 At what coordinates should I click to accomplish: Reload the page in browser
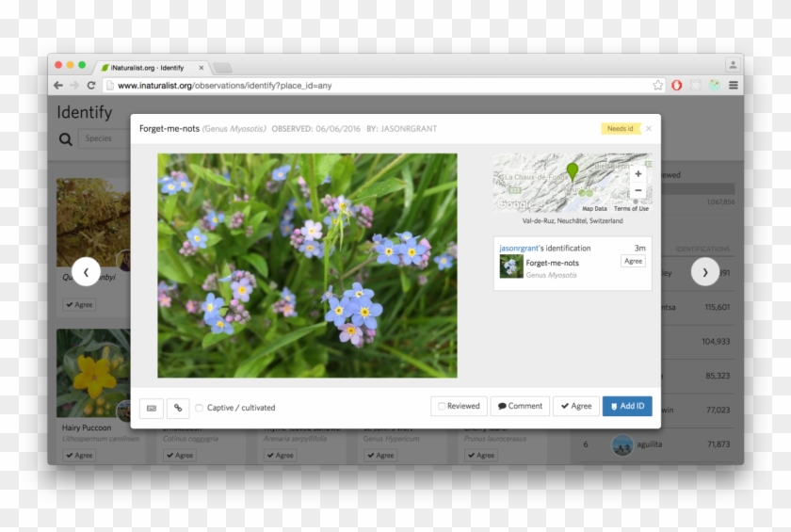click(x=91, y=85)
